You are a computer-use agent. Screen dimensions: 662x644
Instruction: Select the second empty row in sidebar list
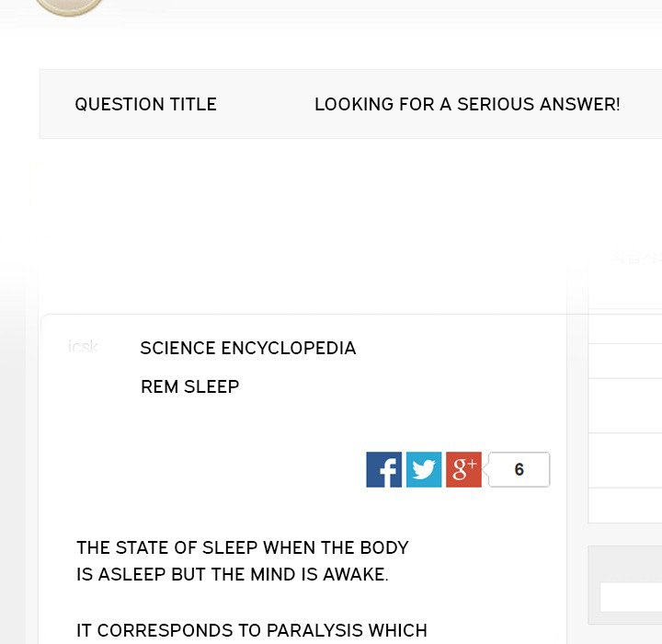pyautogui.click(x=625, y=361)
